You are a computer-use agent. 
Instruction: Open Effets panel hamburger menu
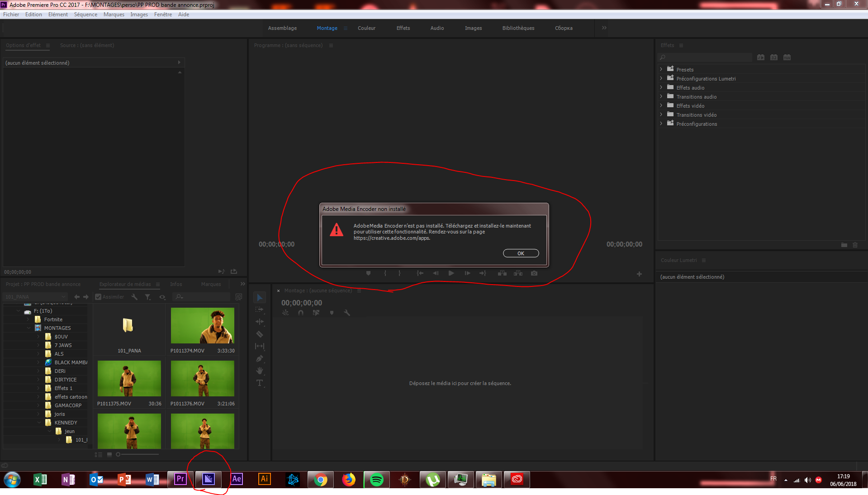681,45
